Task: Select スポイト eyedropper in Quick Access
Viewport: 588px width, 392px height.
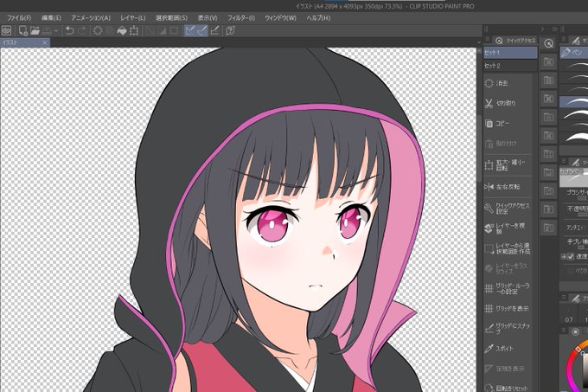Action: pos(508,349)
